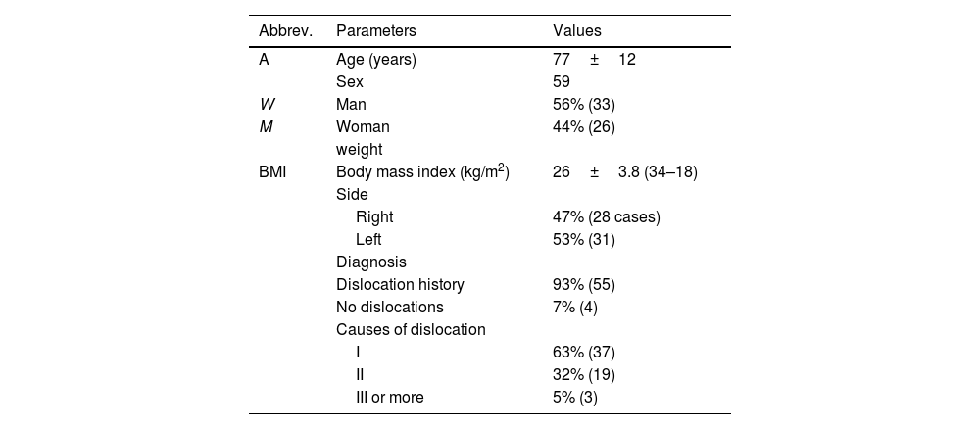This screenshot has height=429, width=980.
Task: Select the Body mass index parameter
Action: (x=422, y=172)
